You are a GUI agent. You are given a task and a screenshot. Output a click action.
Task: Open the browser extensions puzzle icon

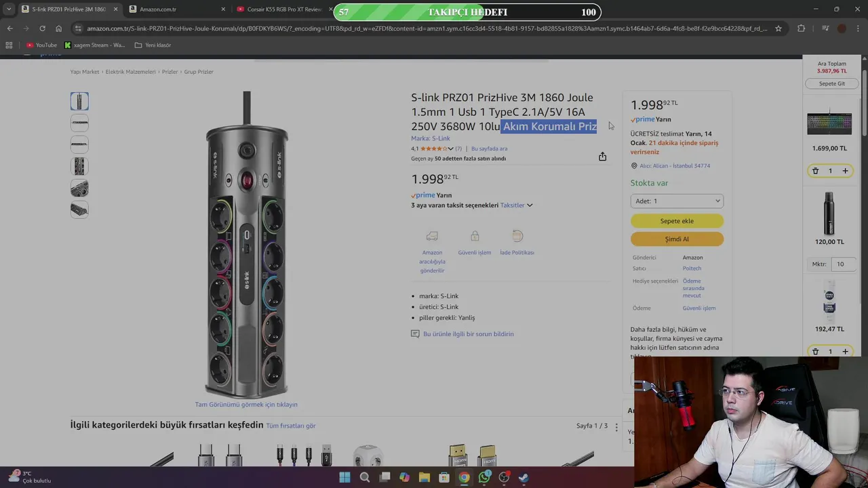802,28
